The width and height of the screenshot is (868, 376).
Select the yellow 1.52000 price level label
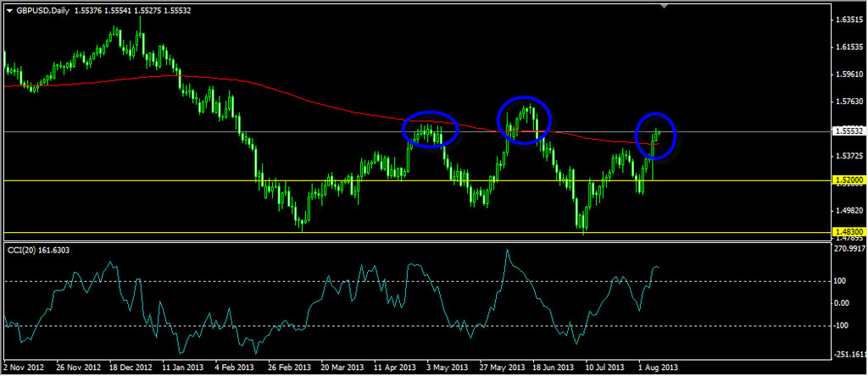tap(849, 180)
